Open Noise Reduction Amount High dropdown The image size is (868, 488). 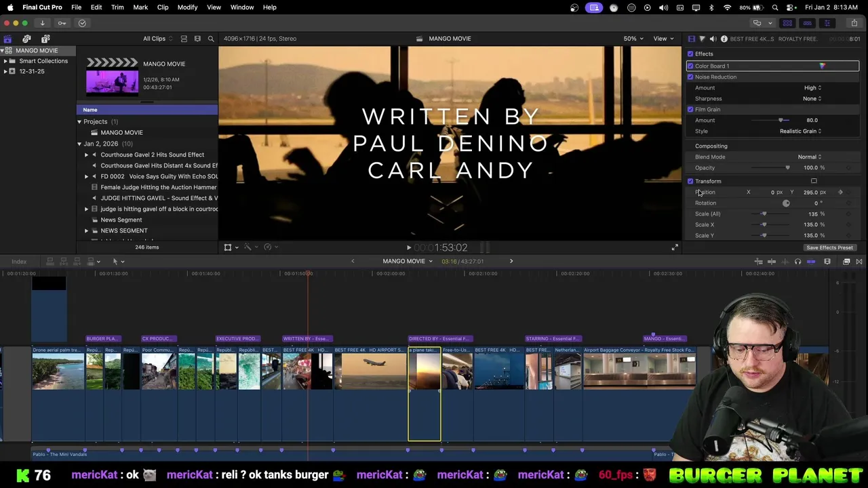812,87
